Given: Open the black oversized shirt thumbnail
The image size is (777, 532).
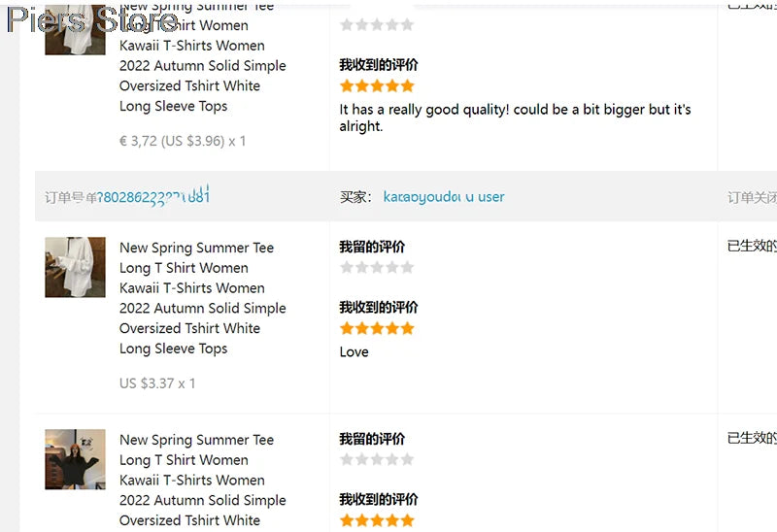Looking at the screenshot, I should (75, 459).
